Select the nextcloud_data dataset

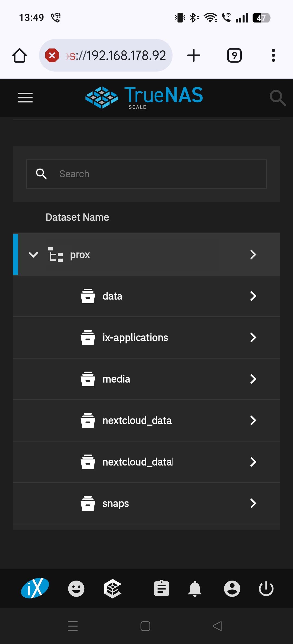point(137,420)
